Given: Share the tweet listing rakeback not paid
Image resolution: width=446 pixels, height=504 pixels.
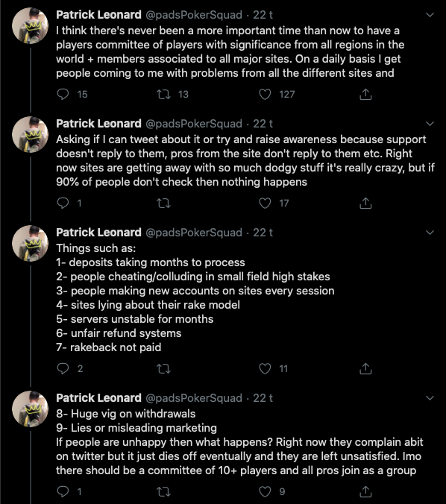Looking at the screenshot, I should point(365,368).
